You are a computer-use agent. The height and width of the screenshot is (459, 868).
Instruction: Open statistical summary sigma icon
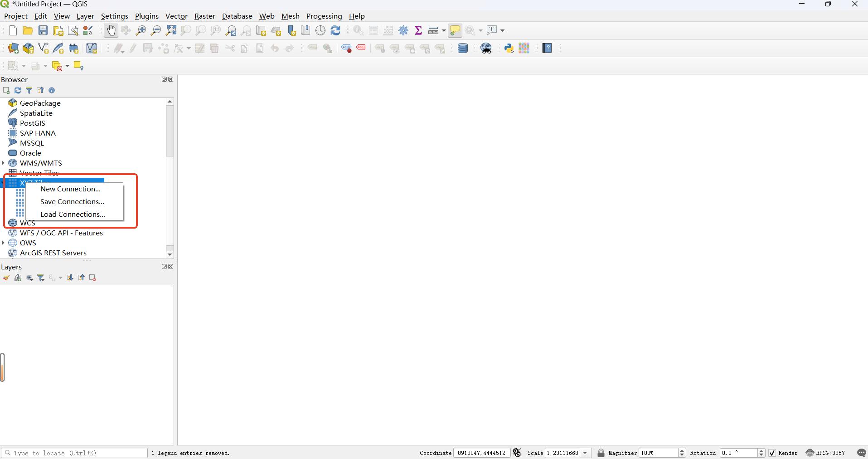[x=418, y=30]
